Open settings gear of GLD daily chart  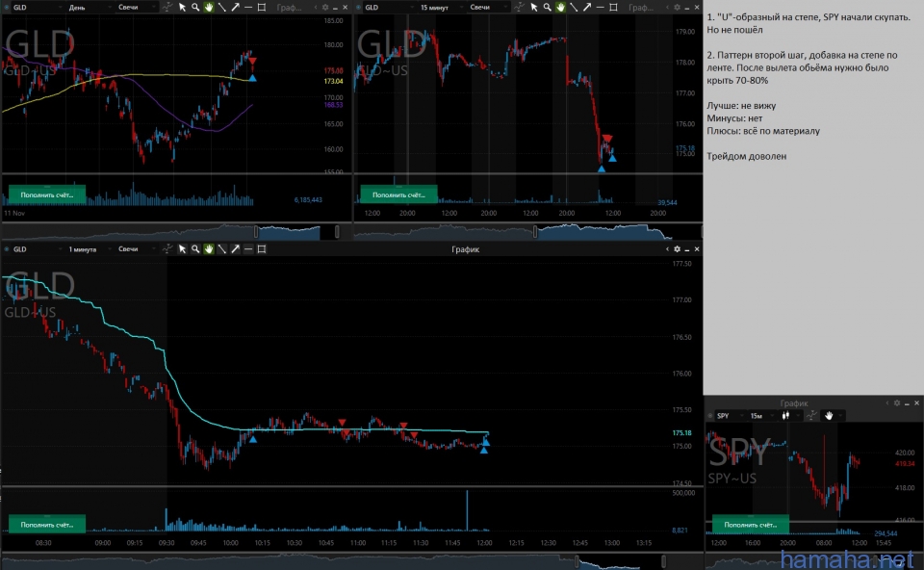[x=324, y=7]
